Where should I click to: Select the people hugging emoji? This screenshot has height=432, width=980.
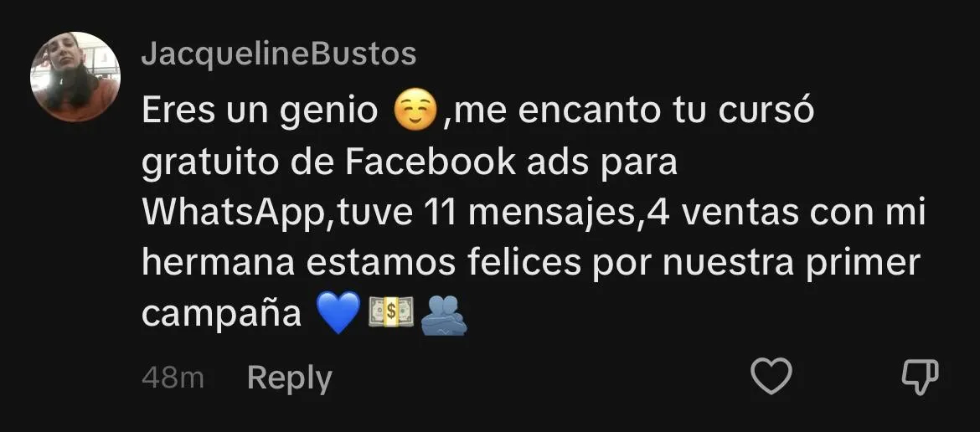click(x=444, y=314)
